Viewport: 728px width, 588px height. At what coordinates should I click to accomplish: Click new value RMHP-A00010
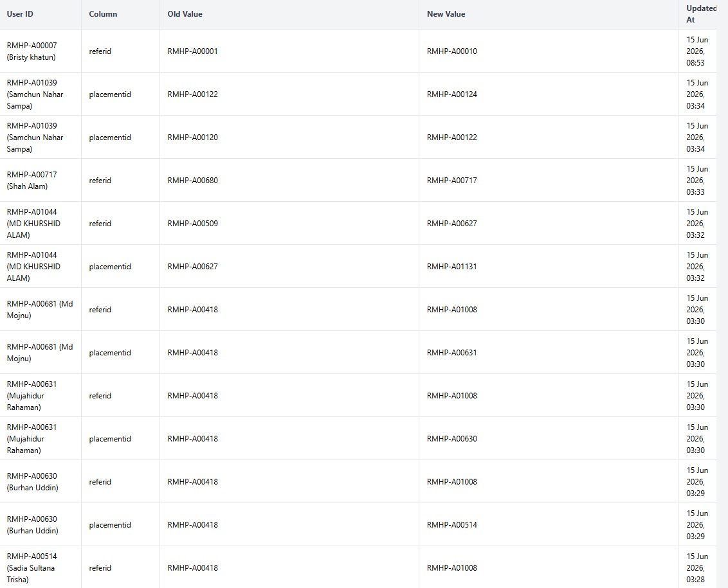point(451,51)
